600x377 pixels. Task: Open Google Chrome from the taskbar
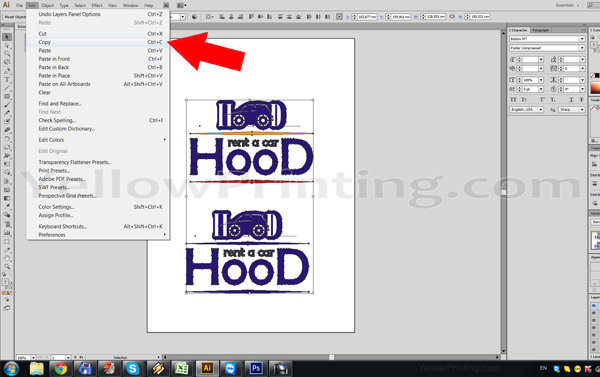click(60, 369)
